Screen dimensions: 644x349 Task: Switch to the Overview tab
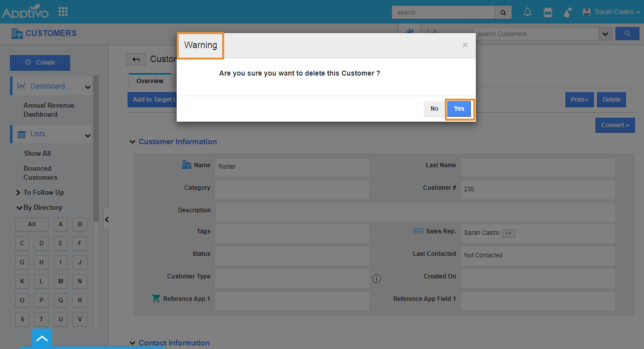click(x=150, y=81)
